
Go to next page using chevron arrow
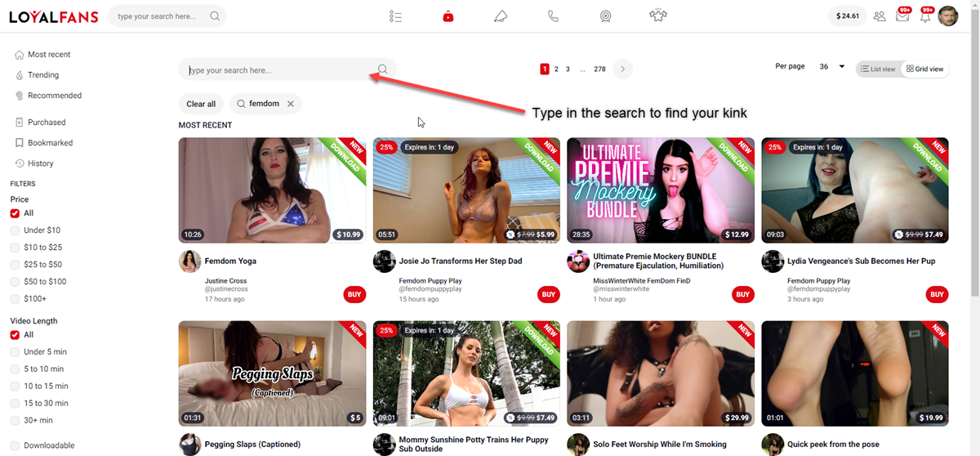point(622,69)
